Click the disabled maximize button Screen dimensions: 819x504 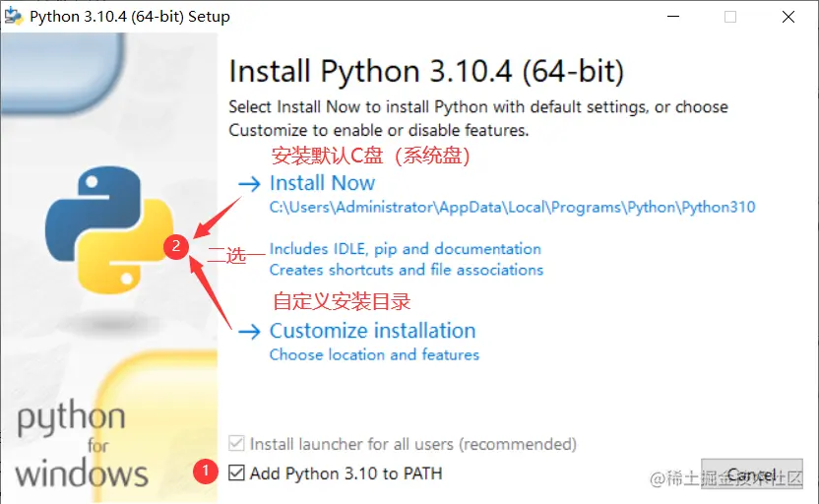[x=730, y=17]
